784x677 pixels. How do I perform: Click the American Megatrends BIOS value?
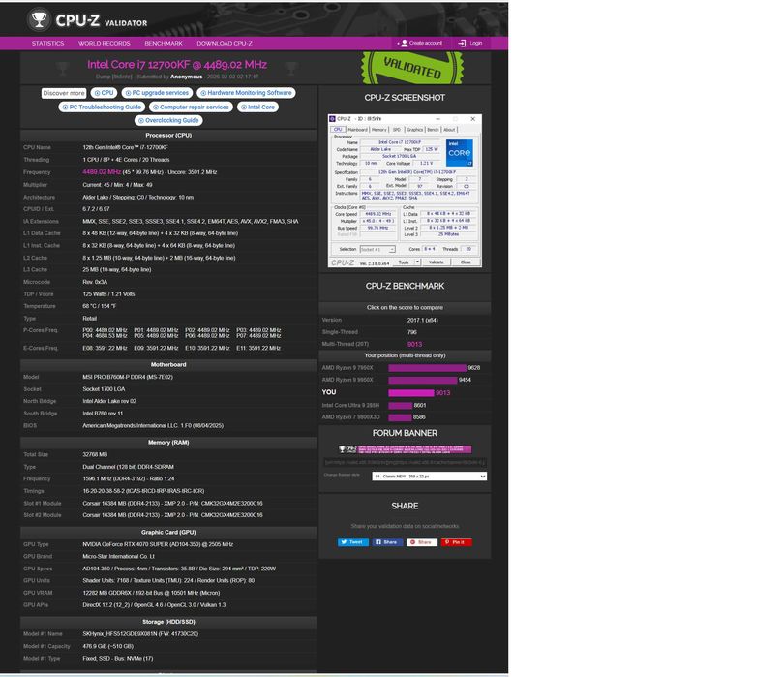[x=153, y=426]
